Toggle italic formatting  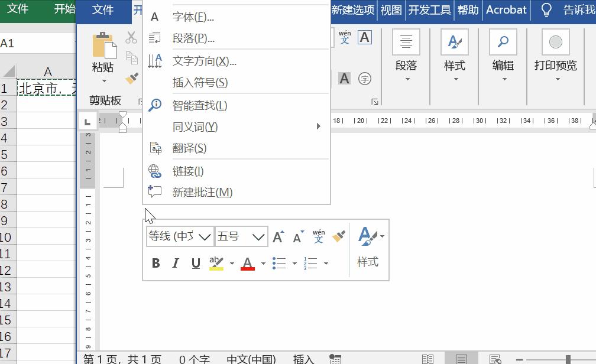coord(176,263)
